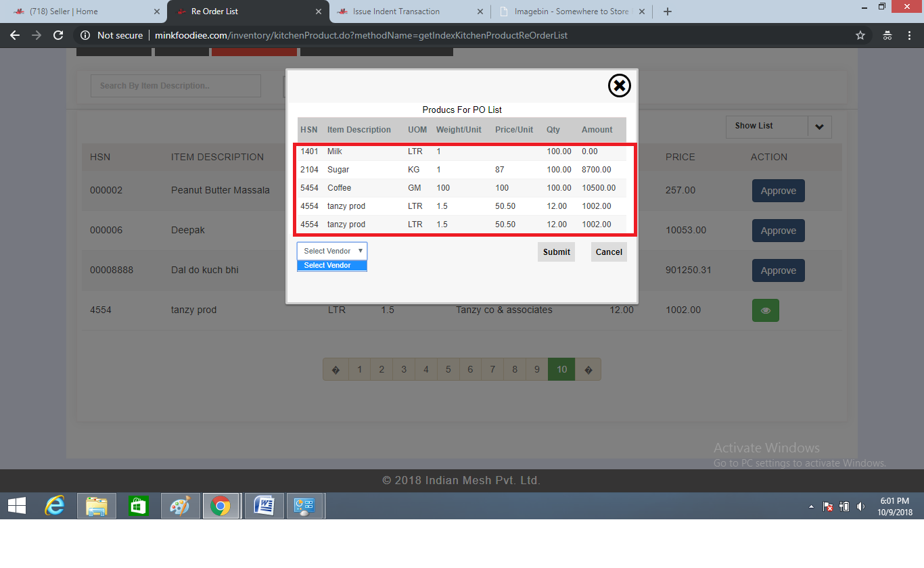The height and width of the screenshot is (568, 924).
Task: Click the Price/Unit column header
Action: click(514, 130)
